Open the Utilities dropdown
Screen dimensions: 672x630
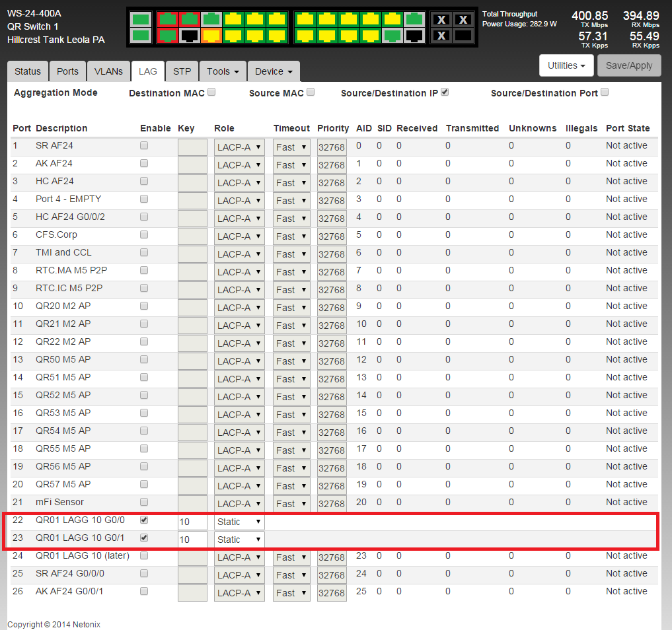(x=566, y=65)
